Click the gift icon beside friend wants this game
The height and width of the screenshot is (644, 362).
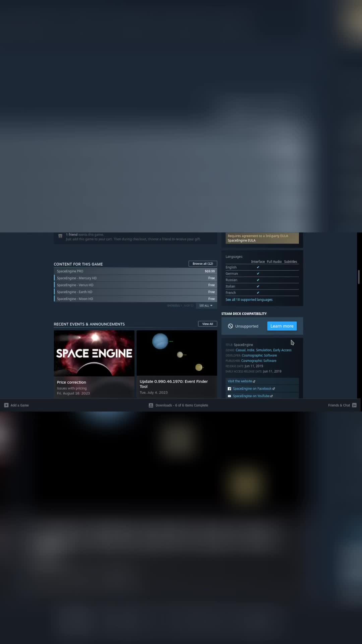point(60,236)
